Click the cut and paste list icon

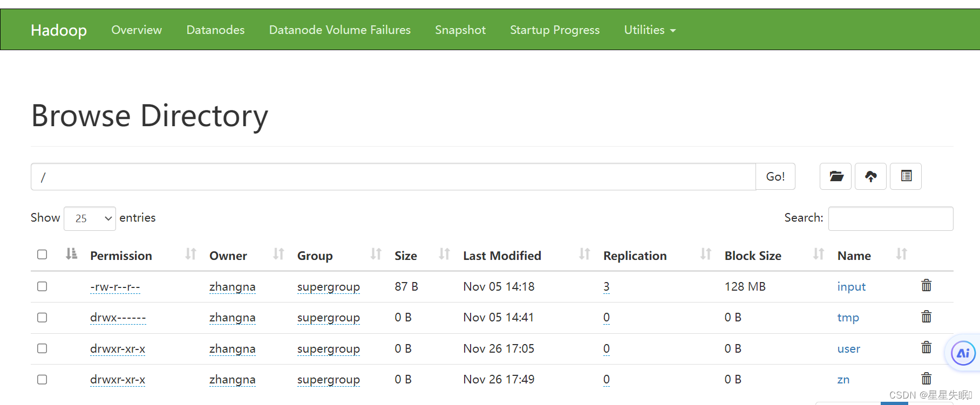(x=906, y=176)
